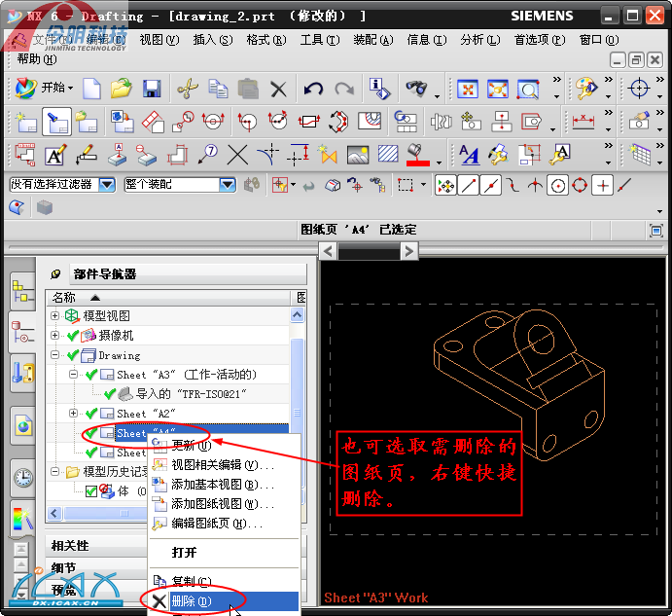Select the crosshatch fill tool icon

pyautogui.click(x=388, y=155)
